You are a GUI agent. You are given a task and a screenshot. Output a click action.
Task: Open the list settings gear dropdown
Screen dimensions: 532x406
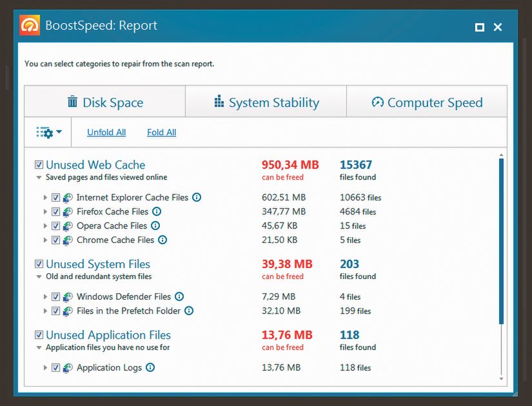pyautogui.click(x=49, y=132)
